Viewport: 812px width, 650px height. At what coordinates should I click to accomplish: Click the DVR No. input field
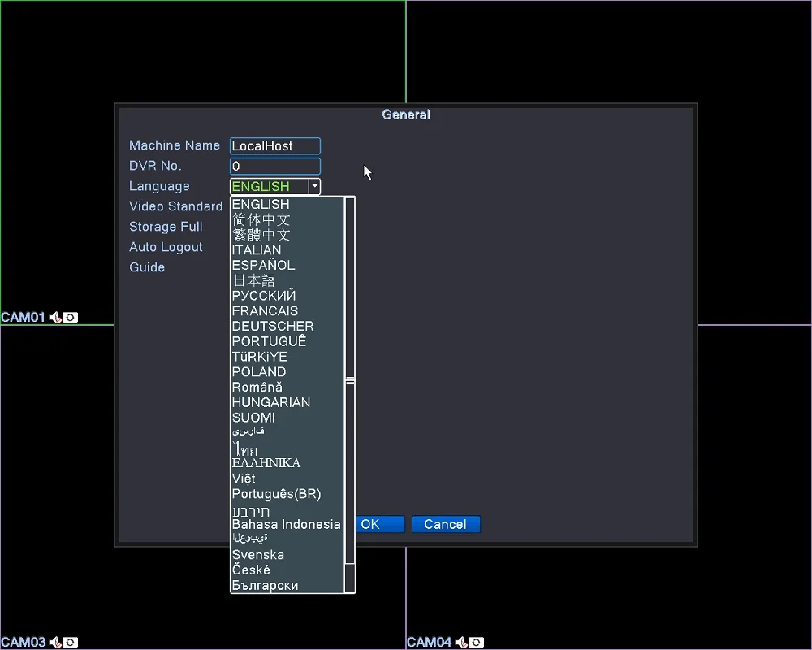click(275, 167)
